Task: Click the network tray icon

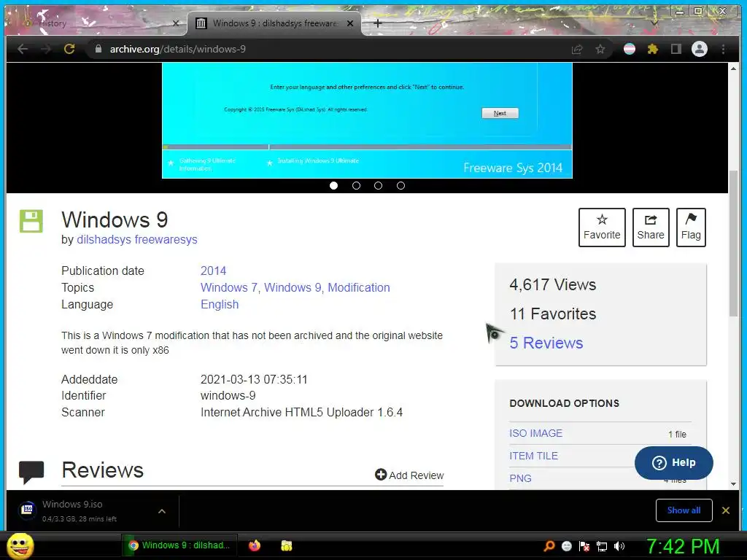Action: pos(602,546)
